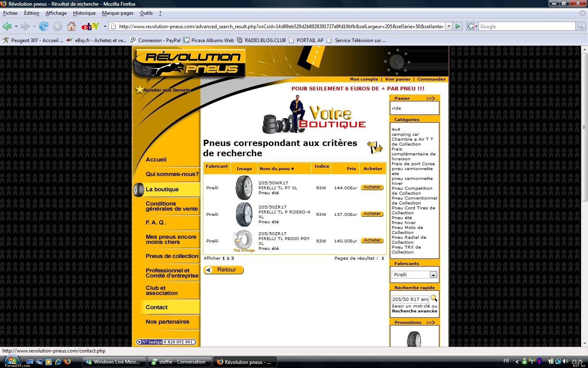Image resolution: width=588 pixels, height=368 pixels.
Task: Sort by the Nom du pneu column header
Action: 276,168
